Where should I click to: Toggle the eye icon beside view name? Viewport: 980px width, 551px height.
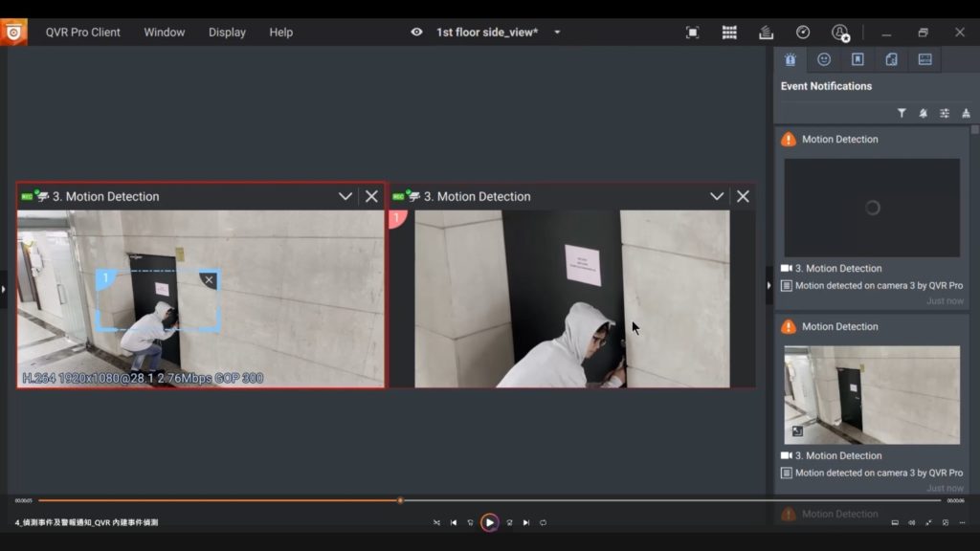point(416,33)
